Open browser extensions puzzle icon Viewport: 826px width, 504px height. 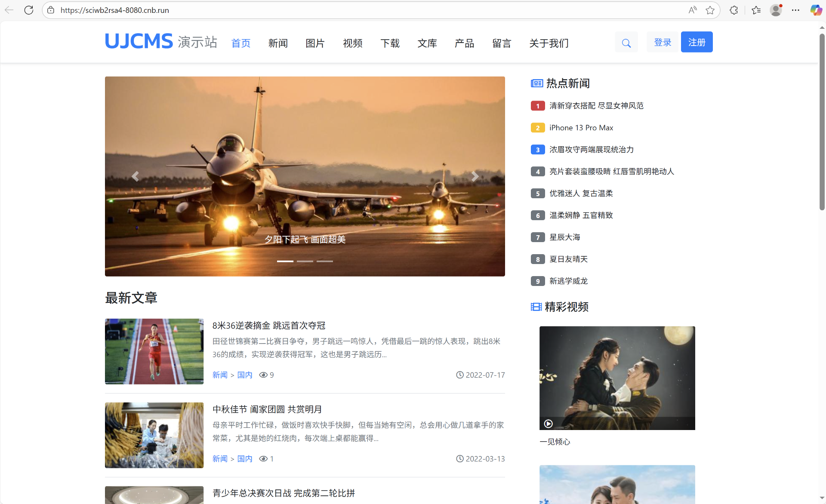(x=734, y=10)
